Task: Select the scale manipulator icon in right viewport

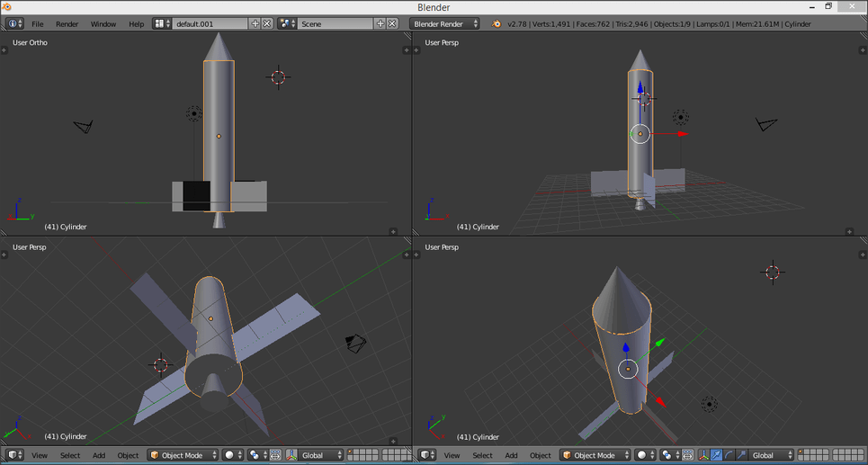Action: point(741,455)
